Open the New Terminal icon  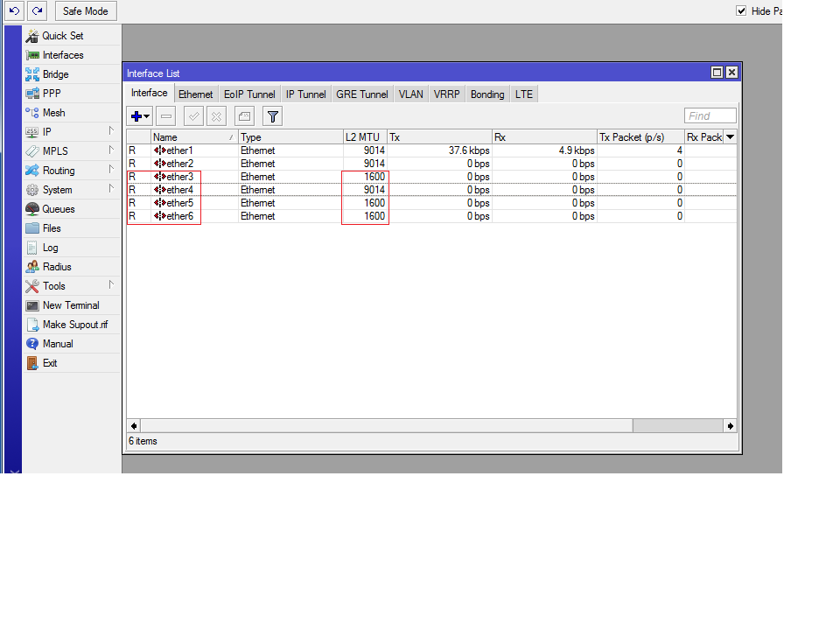pyautogui.click(x=32, y=305)
